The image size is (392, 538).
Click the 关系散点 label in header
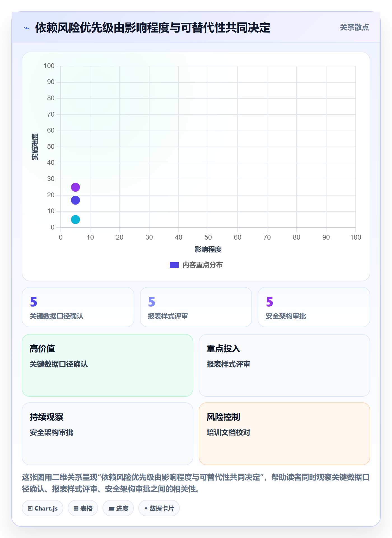[354, 27]
